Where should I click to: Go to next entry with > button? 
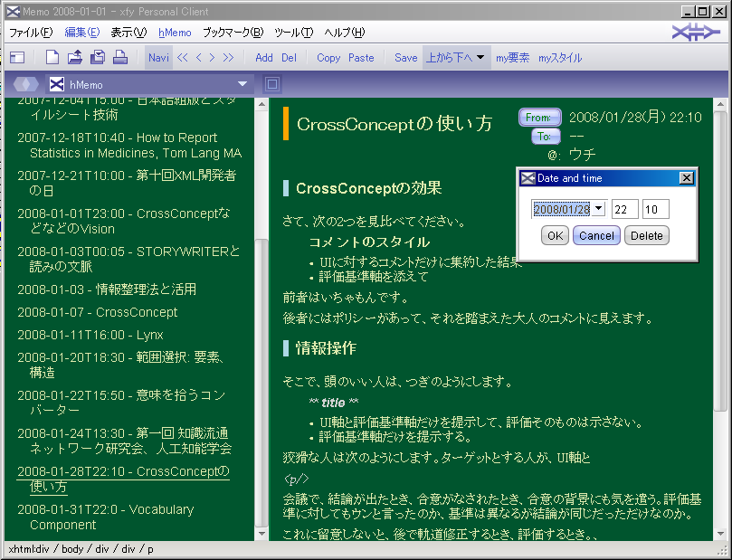tap(212, 57)
